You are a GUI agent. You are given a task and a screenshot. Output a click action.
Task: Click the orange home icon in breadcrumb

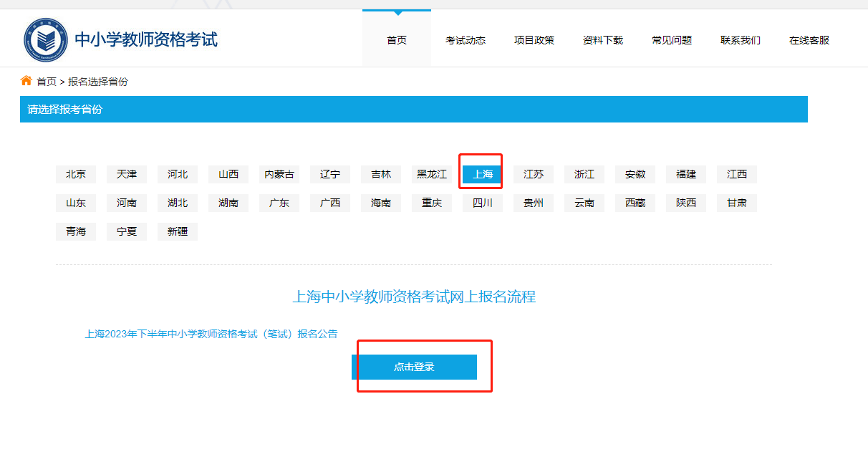click(26, 81)
